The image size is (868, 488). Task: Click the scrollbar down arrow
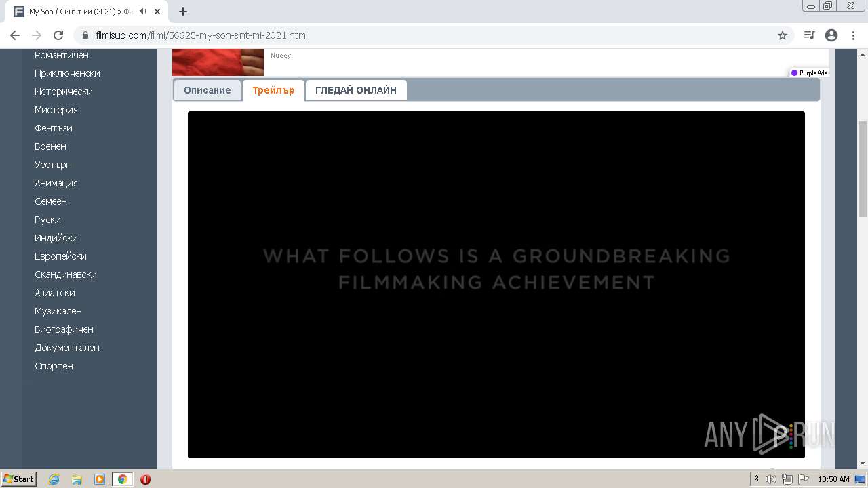coord(863,464)
